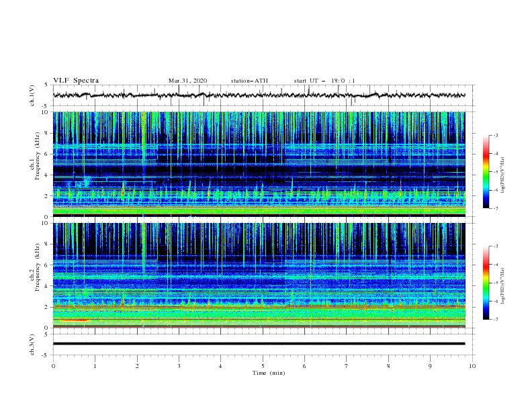Click the ch.2 PSD color scale bar
532x411 pixels.
click(486, 283)
